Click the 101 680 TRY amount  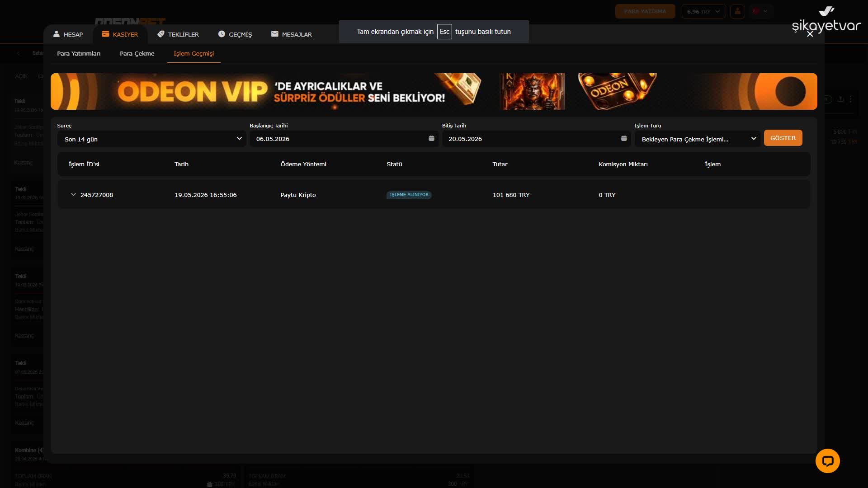tap(511, 195)
